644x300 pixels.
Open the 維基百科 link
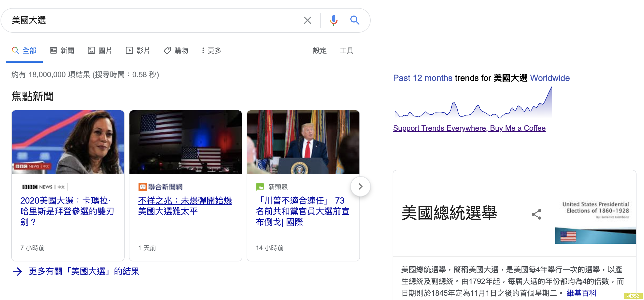[x=581, y=293]
